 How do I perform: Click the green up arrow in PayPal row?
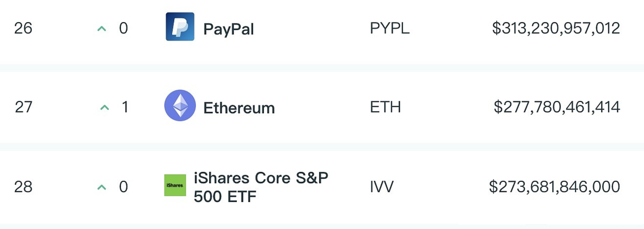point(102,29)
